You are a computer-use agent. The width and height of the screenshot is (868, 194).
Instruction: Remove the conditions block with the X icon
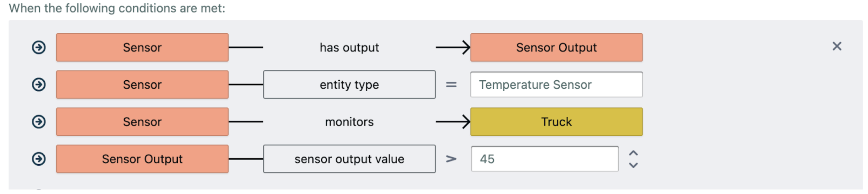[837, 46]
